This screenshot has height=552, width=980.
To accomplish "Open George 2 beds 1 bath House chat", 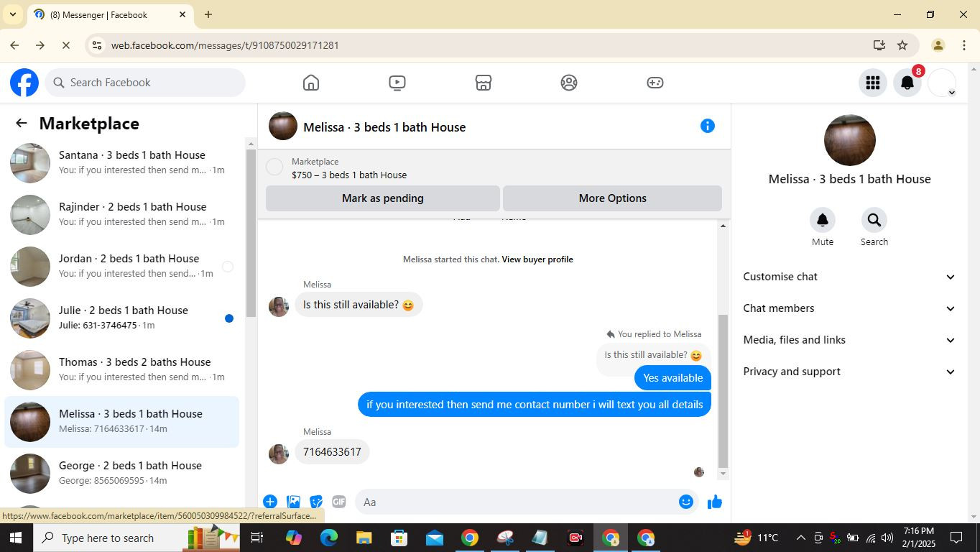I will [122, 473].
